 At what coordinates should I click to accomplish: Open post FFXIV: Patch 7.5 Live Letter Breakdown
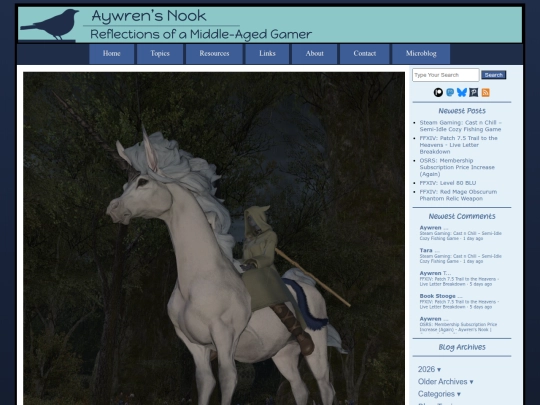pos(458,145)
